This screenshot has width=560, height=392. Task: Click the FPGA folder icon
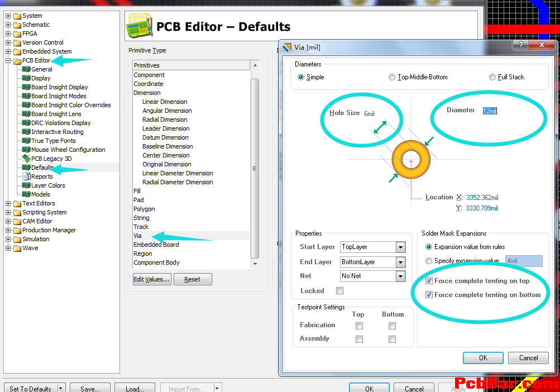point(17,34)
